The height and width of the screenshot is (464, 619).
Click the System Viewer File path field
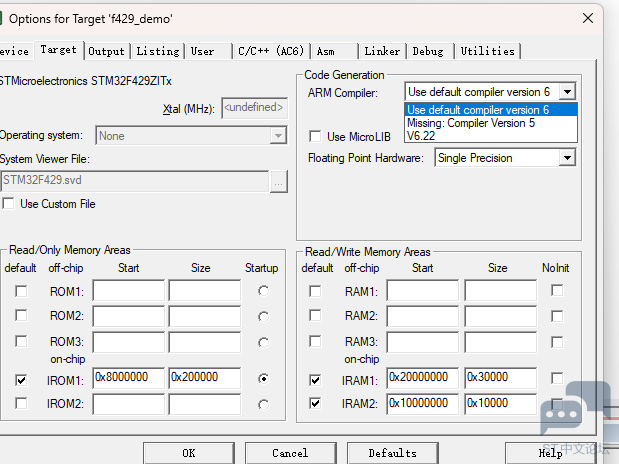click(135, 180)
